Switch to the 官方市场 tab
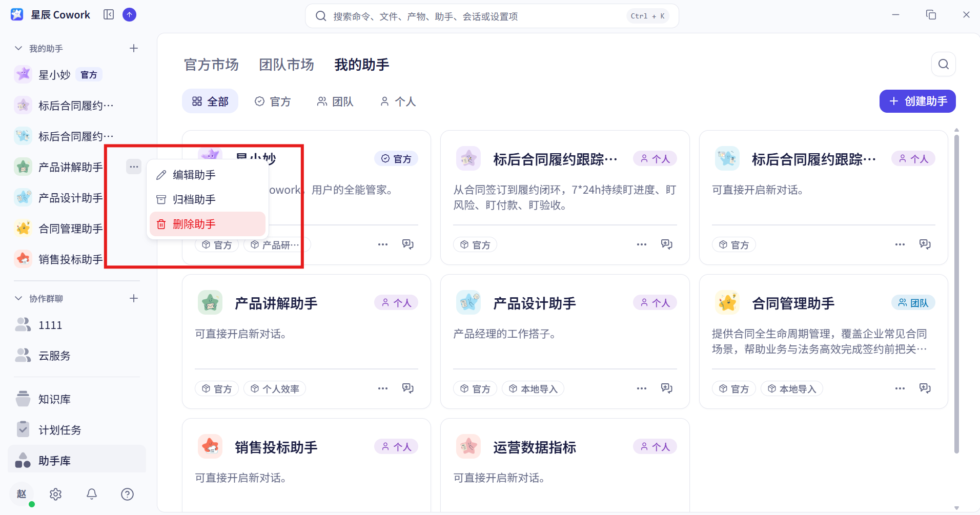Viewport: 980px width, 515px height. [211, 65]
